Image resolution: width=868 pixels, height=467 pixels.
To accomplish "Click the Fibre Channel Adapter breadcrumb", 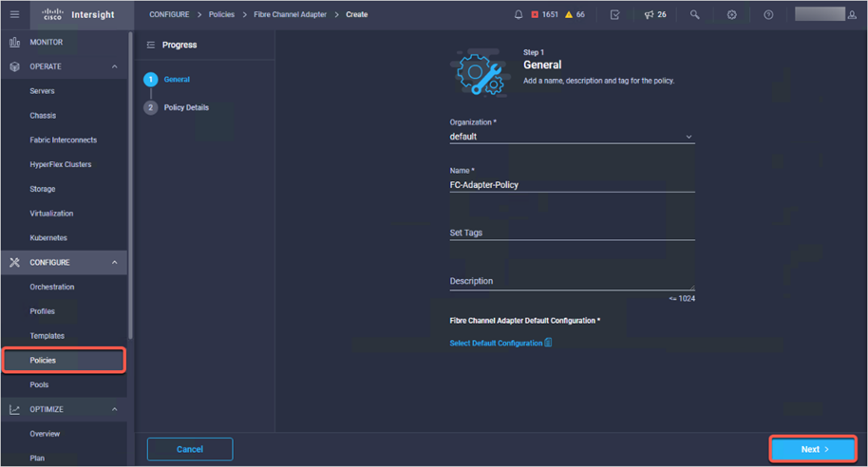I will (290, 14).
